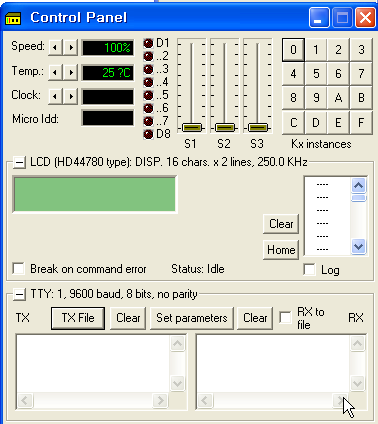
Task: Collapse the LCD (HD44780 type) section
Action: pos(19,163)
